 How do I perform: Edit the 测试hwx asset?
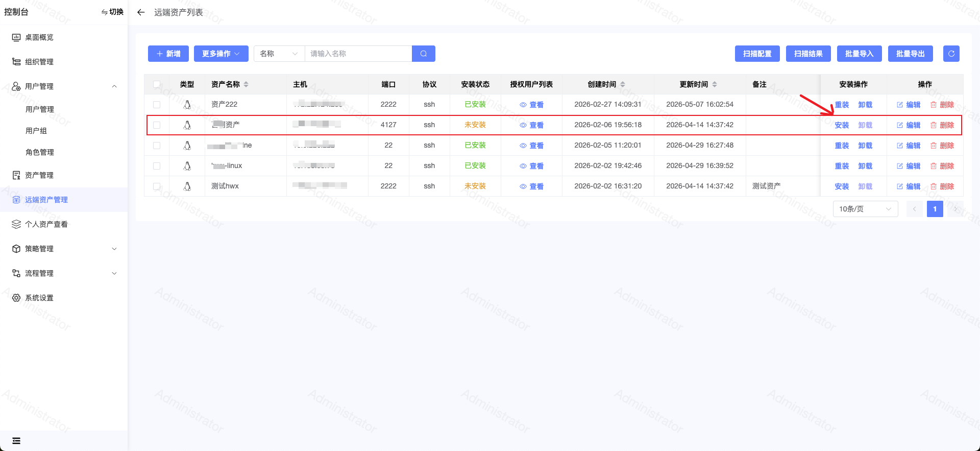click(909, 186)
